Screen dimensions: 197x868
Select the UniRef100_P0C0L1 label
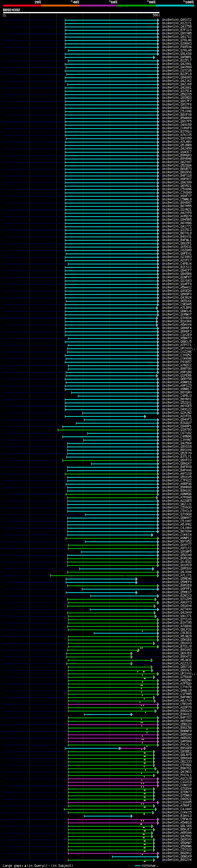click(176, 775)
